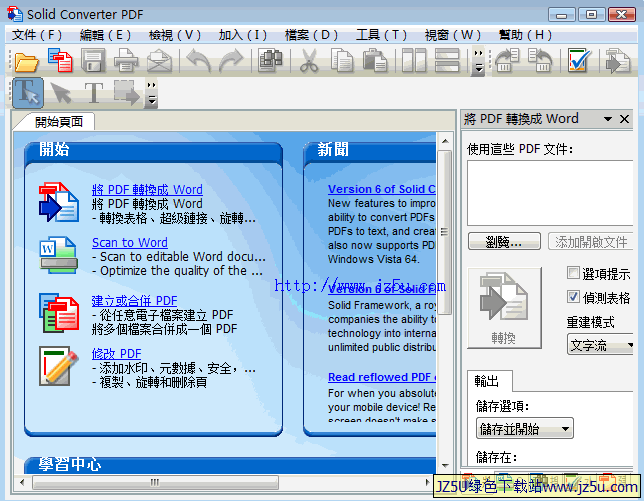Click the vertical scrollbar up arrow
The image size is (644, 501).
click(445, 141)
